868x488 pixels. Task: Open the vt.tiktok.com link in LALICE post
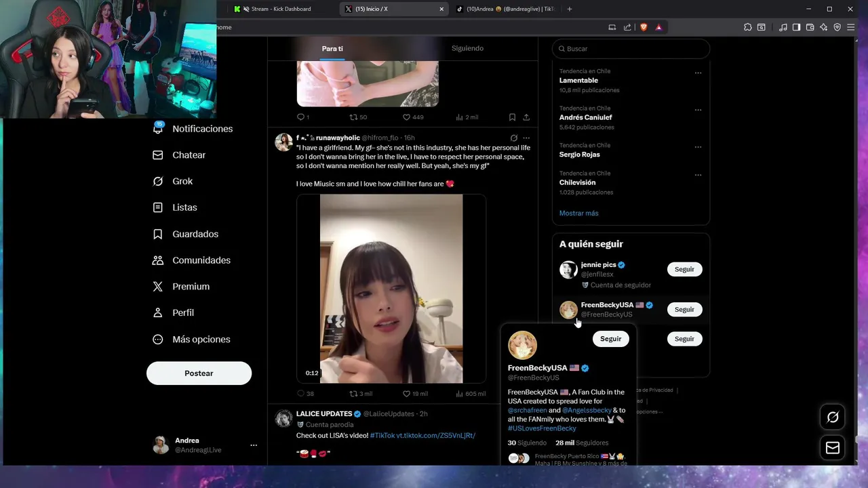click(x=436, y=435)
